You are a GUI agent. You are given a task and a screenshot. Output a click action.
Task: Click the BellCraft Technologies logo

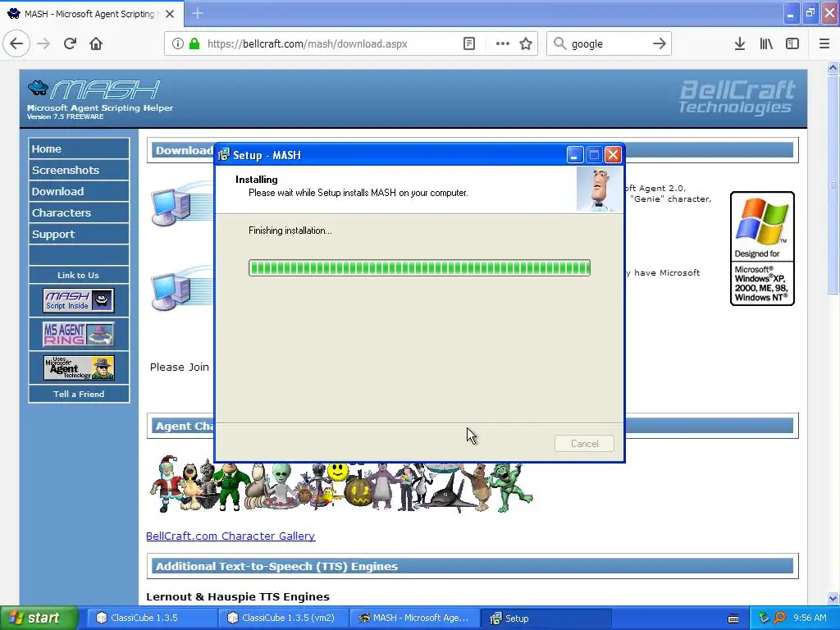(x=737, y=97)
